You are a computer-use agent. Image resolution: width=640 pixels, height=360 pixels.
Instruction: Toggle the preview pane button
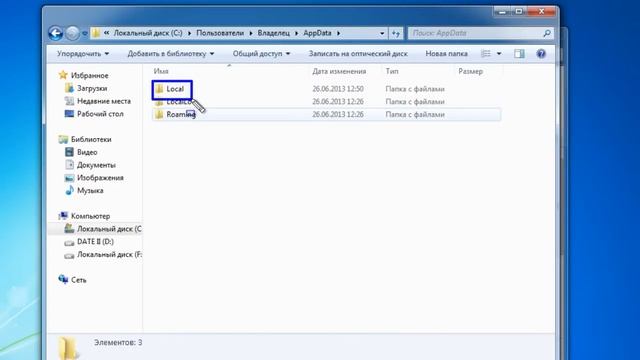click(x=519, y=53)
